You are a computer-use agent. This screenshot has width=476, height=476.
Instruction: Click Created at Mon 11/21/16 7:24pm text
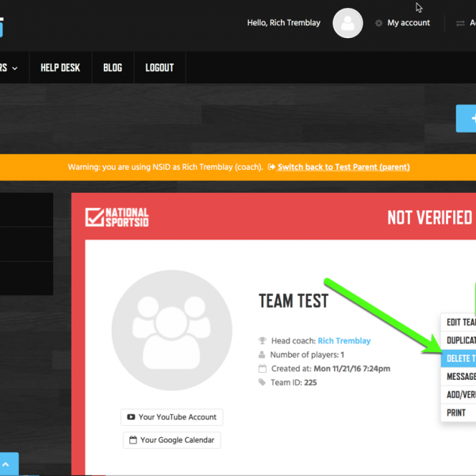tap(331, 369)
